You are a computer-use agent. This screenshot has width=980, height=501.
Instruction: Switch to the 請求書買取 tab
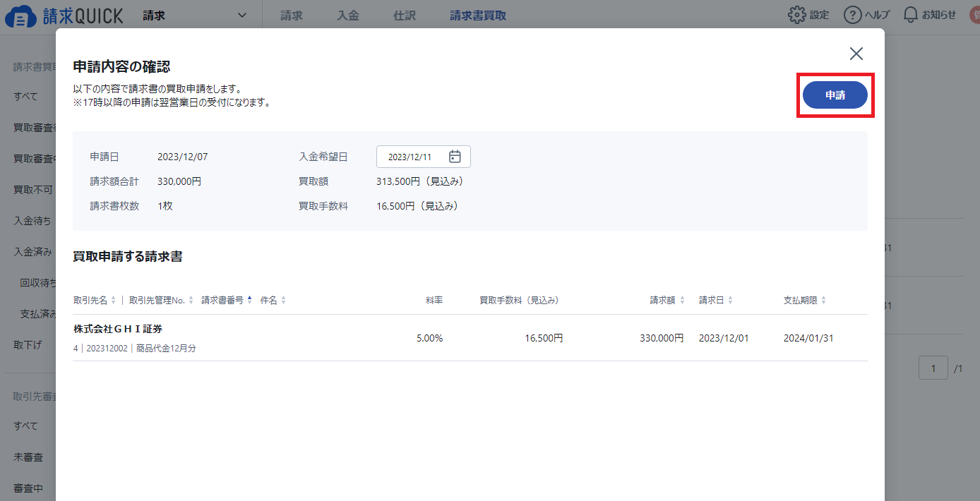point(478,16)
